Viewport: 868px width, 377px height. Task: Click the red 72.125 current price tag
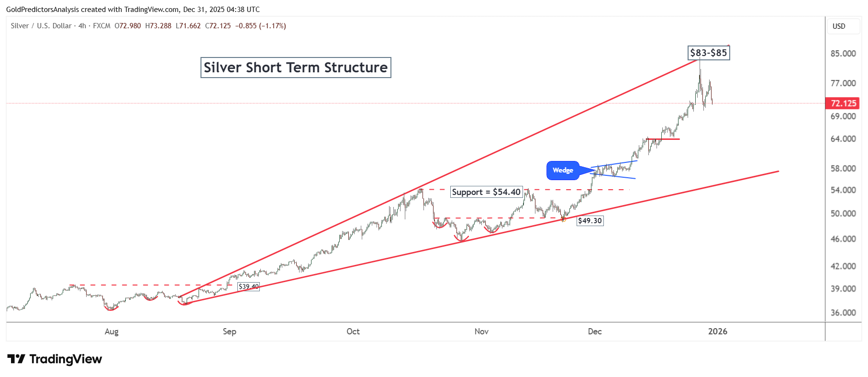(843, 103)
